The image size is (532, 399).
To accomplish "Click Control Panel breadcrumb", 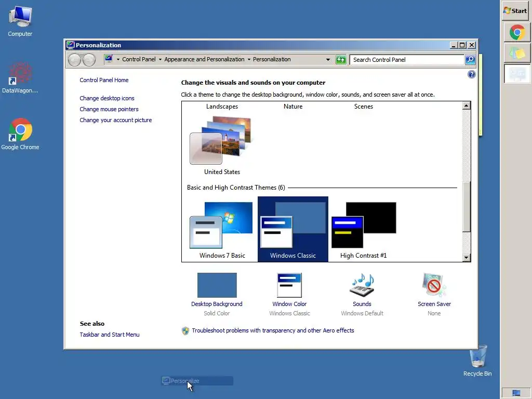I will (139, 59).
